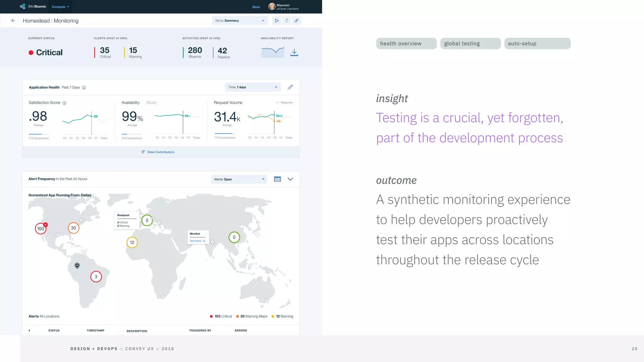Click Maureen's user avatar

click(272, 7)
